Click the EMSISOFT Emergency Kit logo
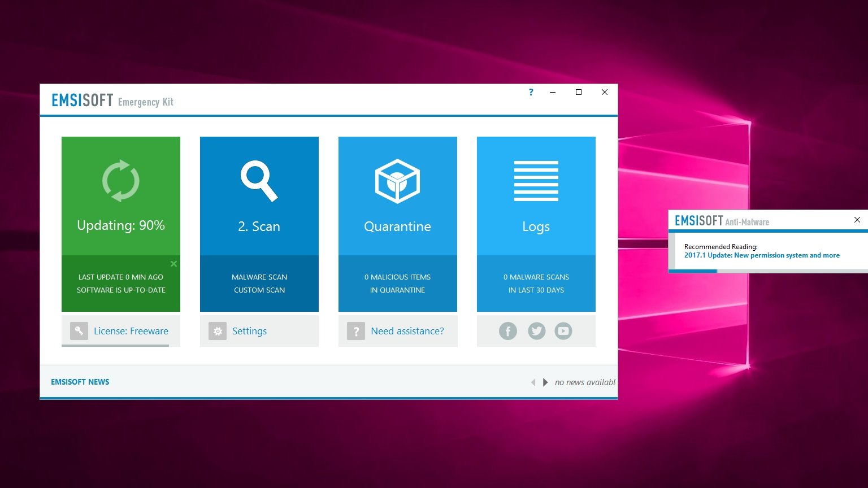 112,101
